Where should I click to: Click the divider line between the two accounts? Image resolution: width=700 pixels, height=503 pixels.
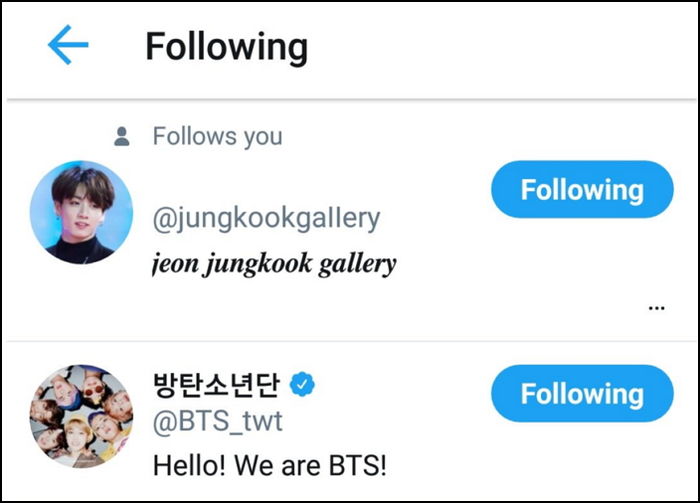point(350,341)
